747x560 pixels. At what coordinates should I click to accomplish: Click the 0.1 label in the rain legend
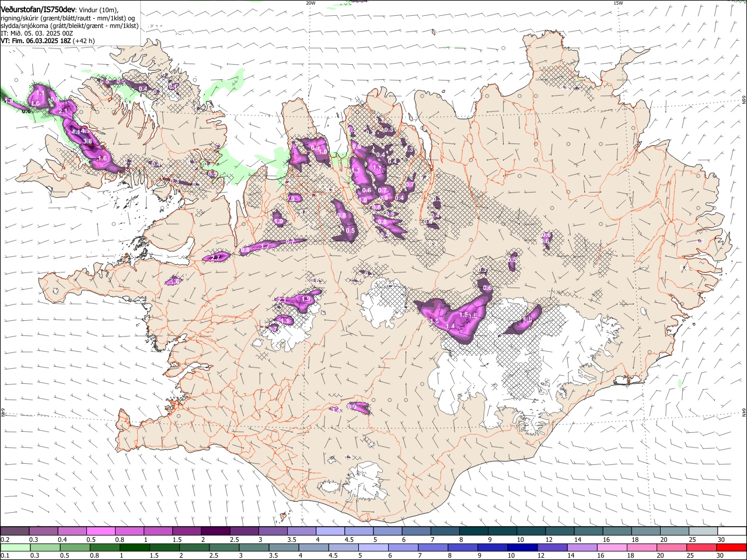point(5,556)
